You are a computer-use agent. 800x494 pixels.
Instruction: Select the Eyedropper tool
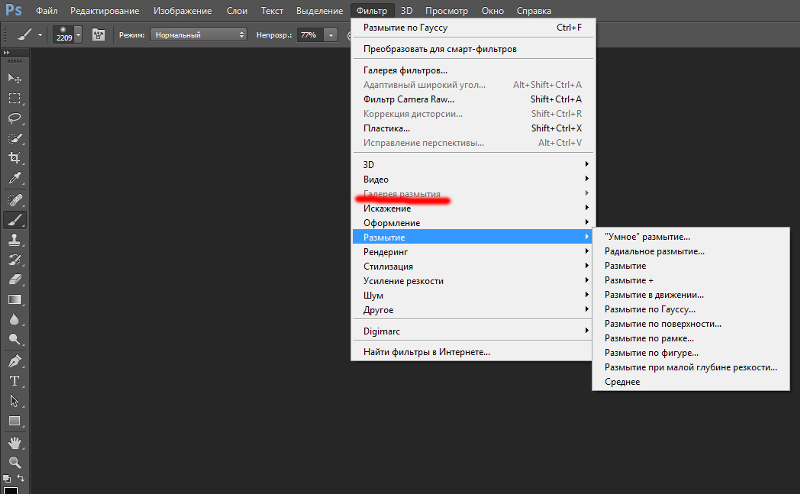coord(14,178)
